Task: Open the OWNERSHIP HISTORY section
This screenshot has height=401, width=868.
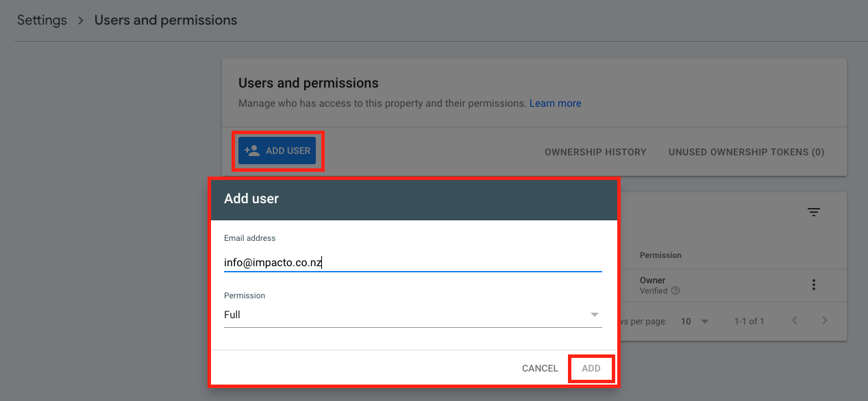Action: pyautogui.click(x=595, y=152)
